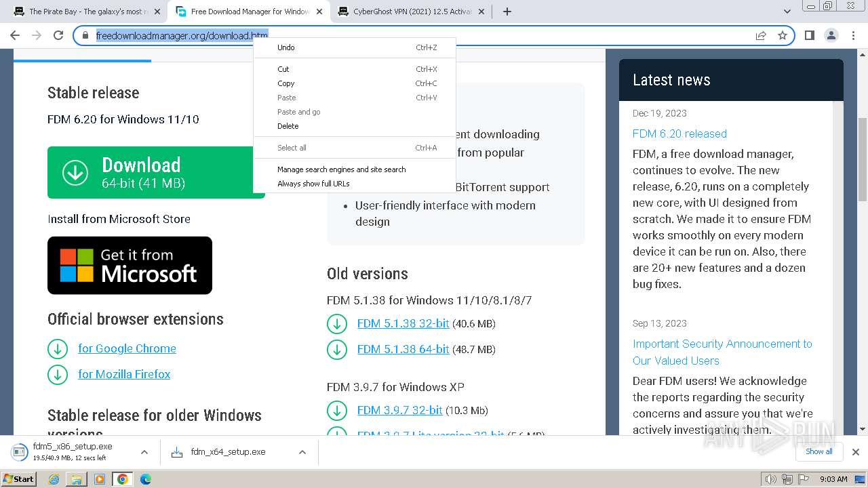This screenshot has width=868, height=488.
Task: Open the tab search dropdown
Action: [x=787, y=12]
